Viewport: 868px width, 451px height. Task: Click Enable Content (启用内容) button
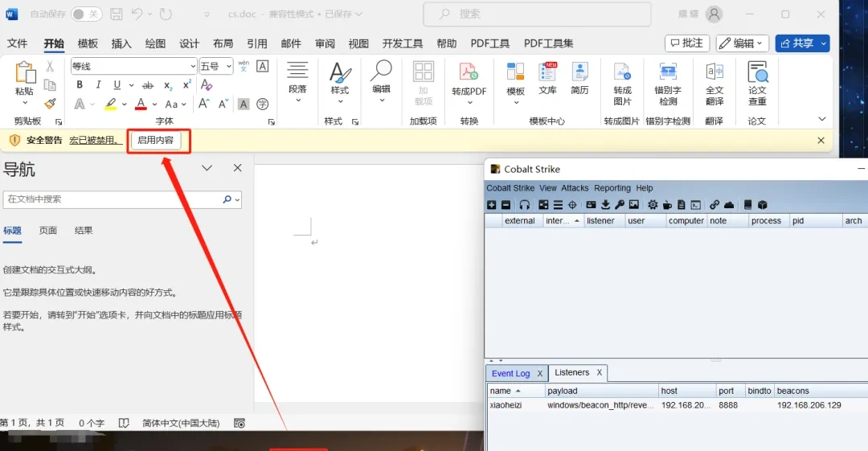pyautogui.click(x=156, y=140)
